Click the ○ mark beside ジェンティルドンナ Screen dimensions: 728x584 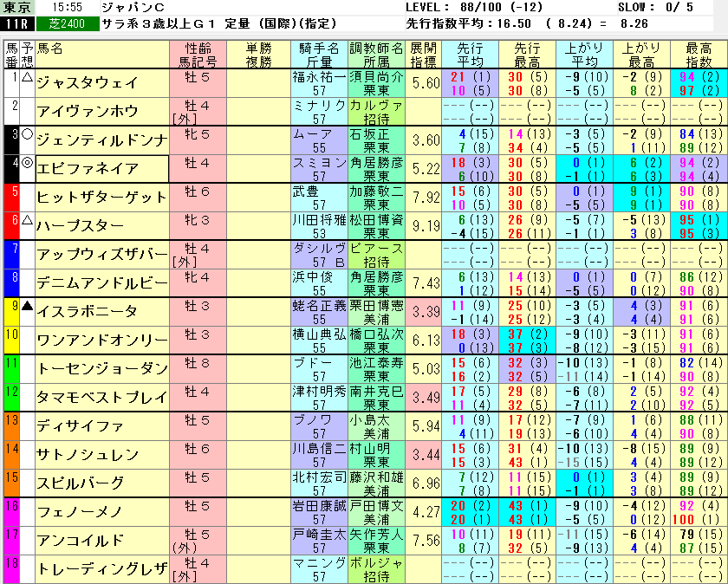point(27,134)
